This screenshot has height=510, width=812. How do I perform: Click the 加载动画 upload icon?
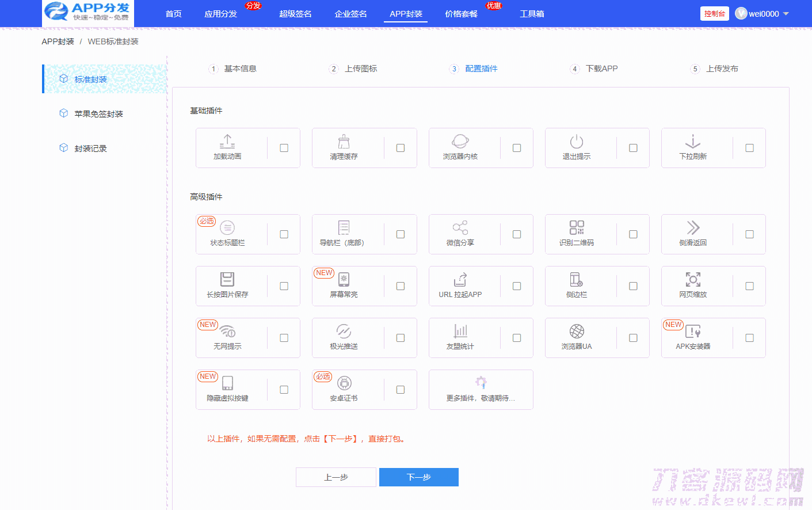tap(227, 142)
